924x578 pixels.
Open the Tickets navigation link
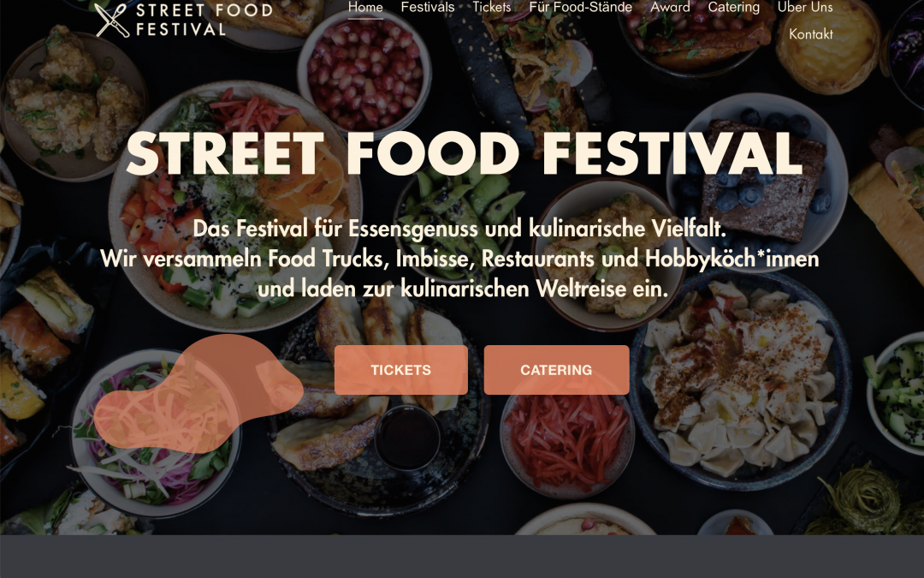(492, 7)
